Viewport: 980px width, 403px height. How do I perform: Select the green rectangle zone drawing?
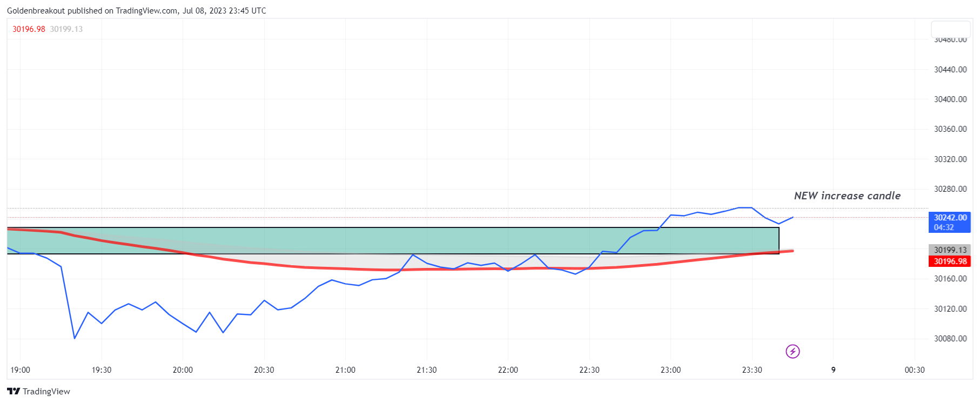[x=393, y=240]
